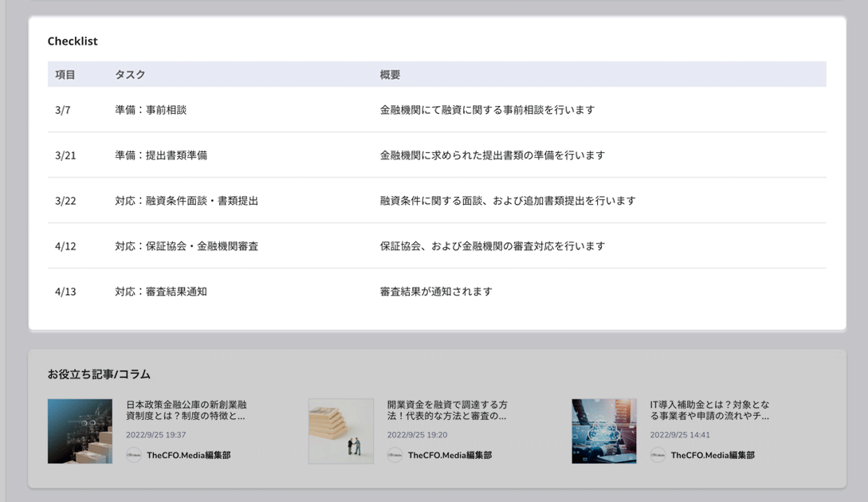Click author avatar under 日本政策金融公庫 article
Viewport: 868px width, 502px height.
pos(133,455)
